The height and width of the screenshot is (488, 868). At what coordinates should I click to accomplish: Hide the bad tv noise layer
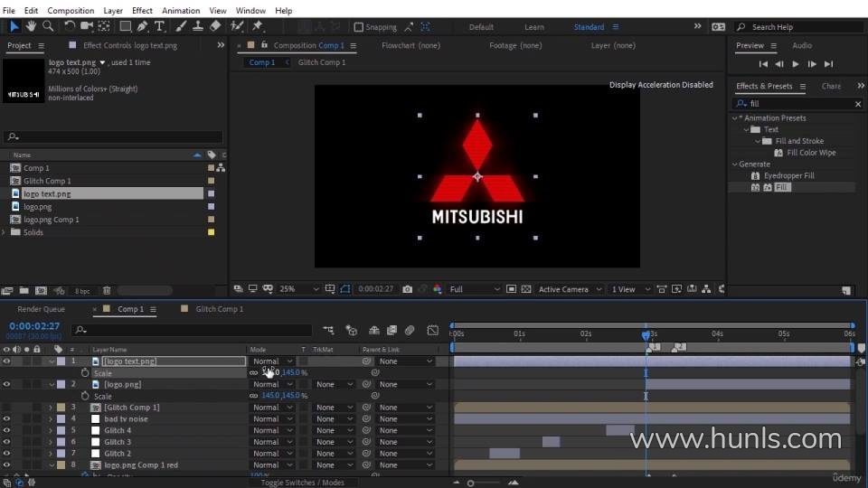coord(6,418)
